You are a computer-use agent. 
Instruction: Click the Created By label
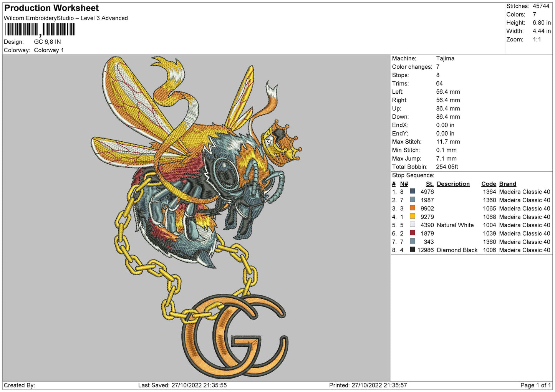[19, 385]
